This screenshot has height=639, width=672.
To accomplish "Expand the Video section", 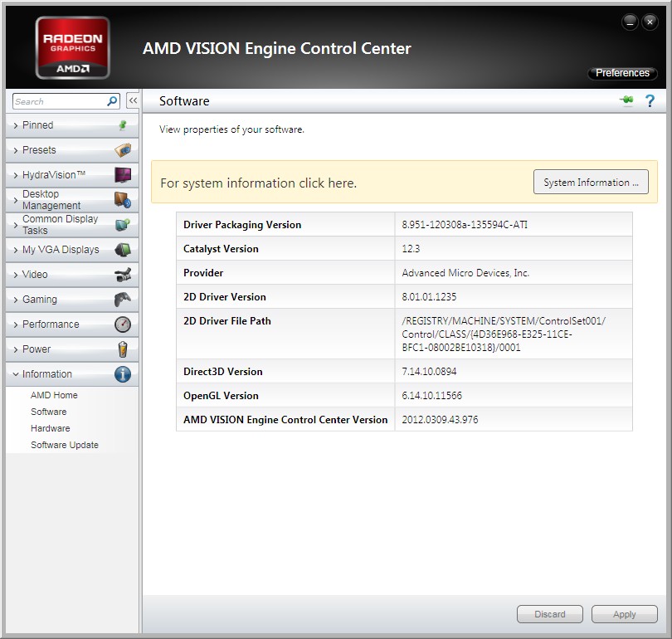I will (x=72, y=275).
